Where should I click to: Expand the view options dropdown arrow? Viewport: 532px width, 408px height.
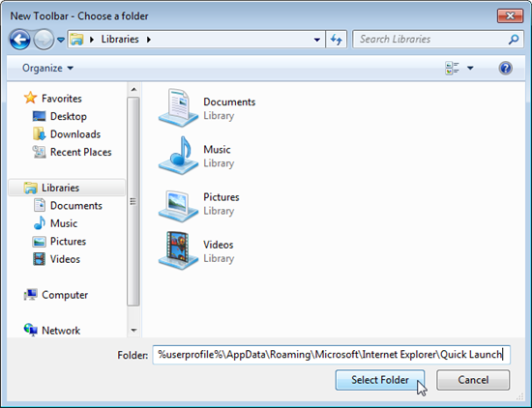pyautogui.click(x=470, y=69)
